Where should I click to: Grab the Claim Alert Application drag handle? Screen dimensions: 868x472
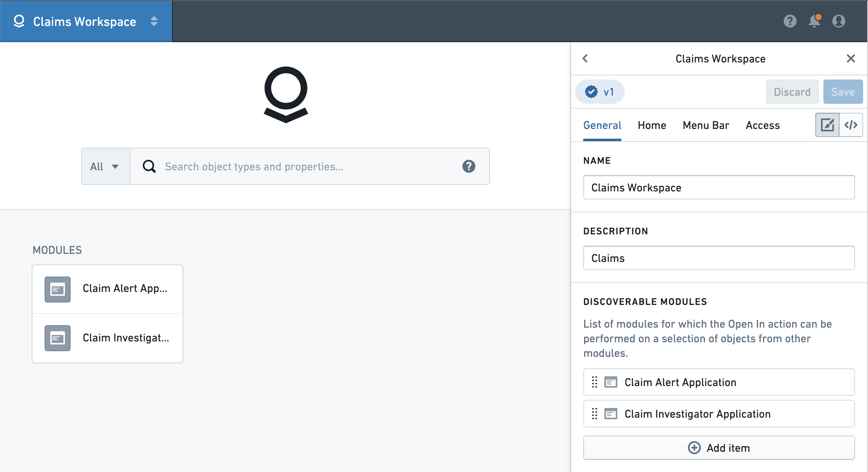(595, 382)
